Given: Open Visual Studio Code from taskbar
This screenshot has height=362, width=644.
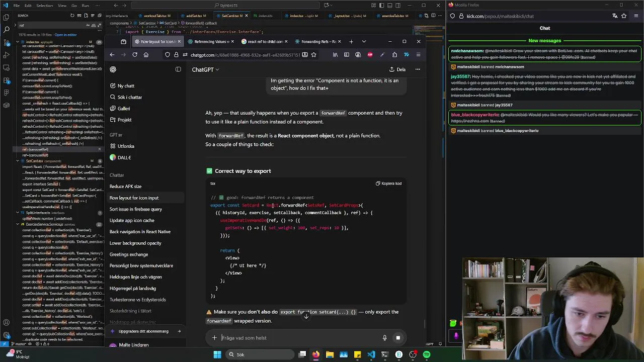Looking at the screenshot, I should [371, 354].
